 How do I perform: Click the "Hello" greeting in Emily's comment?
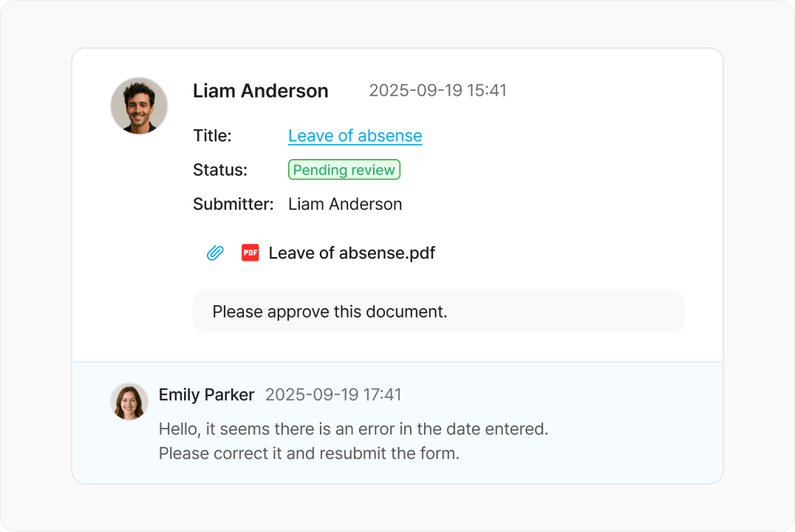[177, 429]
